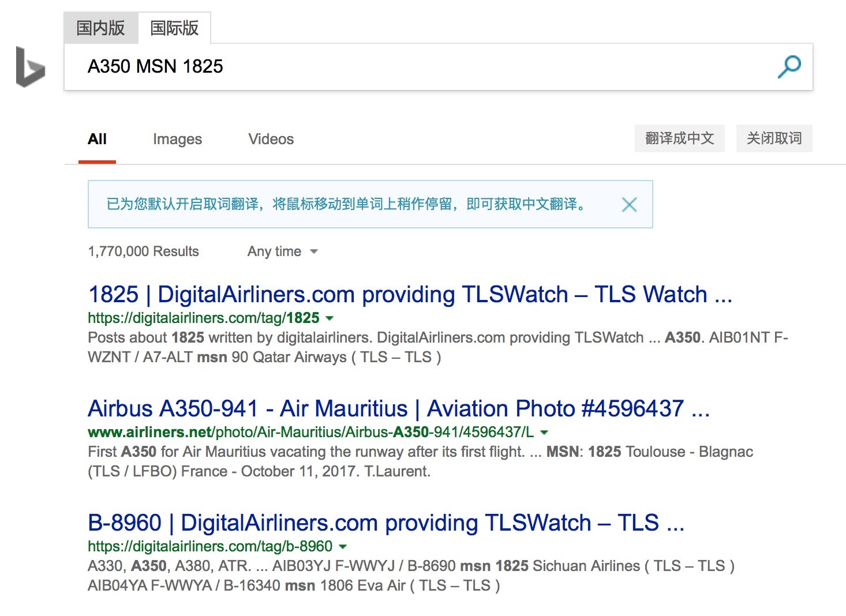Open dropdown arrow beside airliners.net URL
846x616 pixels.
click(x=544, y=432)
